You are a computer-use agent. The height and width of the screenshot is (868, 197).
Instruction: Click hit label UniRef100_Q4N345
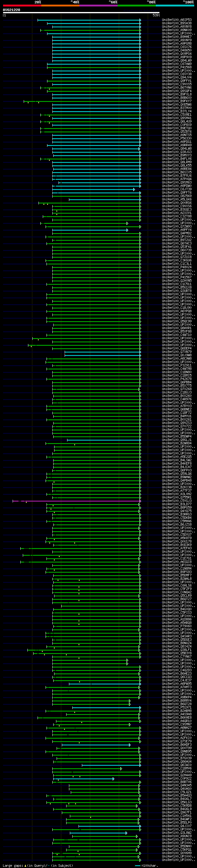click(x=177, y=785)
